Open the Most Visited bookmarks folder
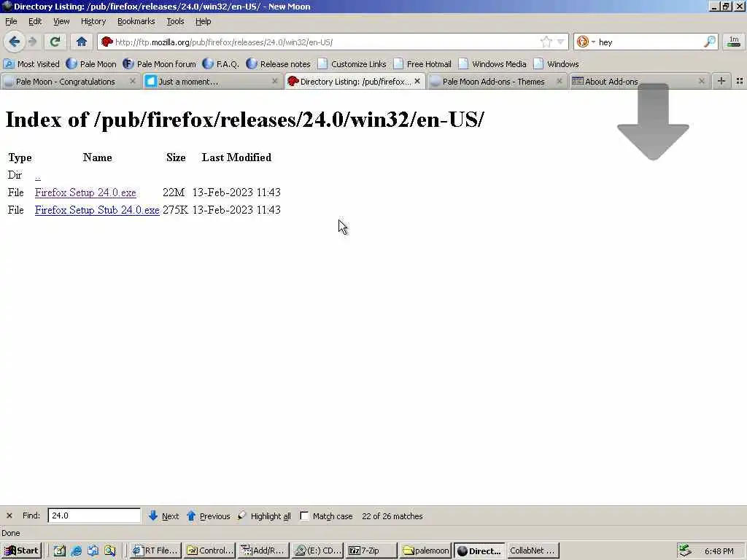Image resolution: width=747 pixels, height=560 pixels. pos(31,64)
